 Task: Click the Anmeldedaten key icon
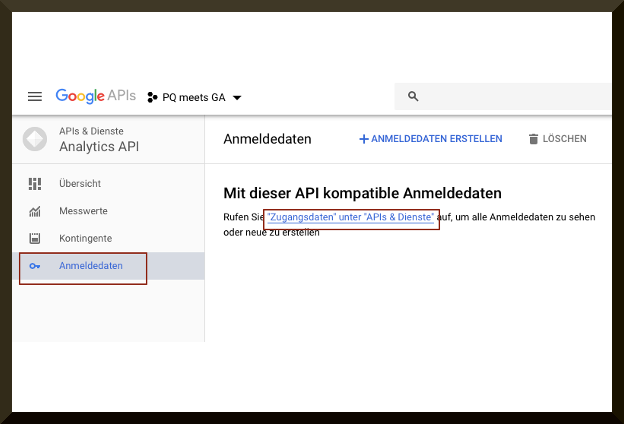pos(35,266)
